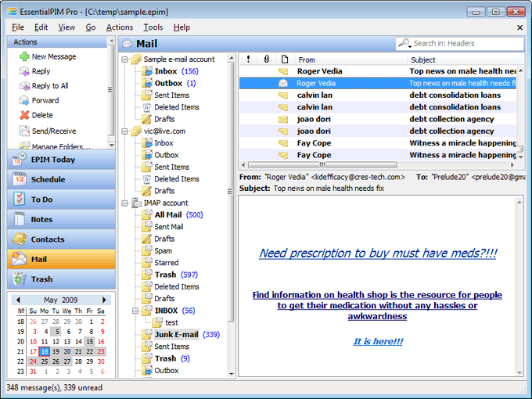Collapse the vic@live.com account tree
The image size is (532, 399).
(125, 131)
